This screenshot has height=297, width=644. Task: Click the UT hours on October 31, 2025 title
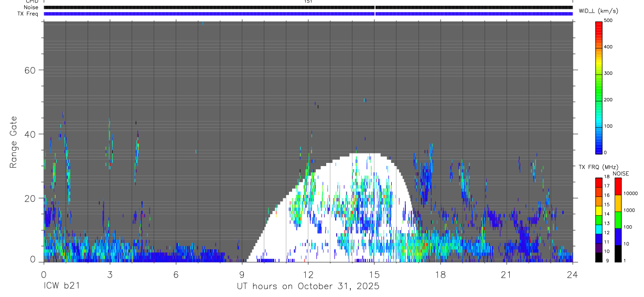[x=308, y=287]
